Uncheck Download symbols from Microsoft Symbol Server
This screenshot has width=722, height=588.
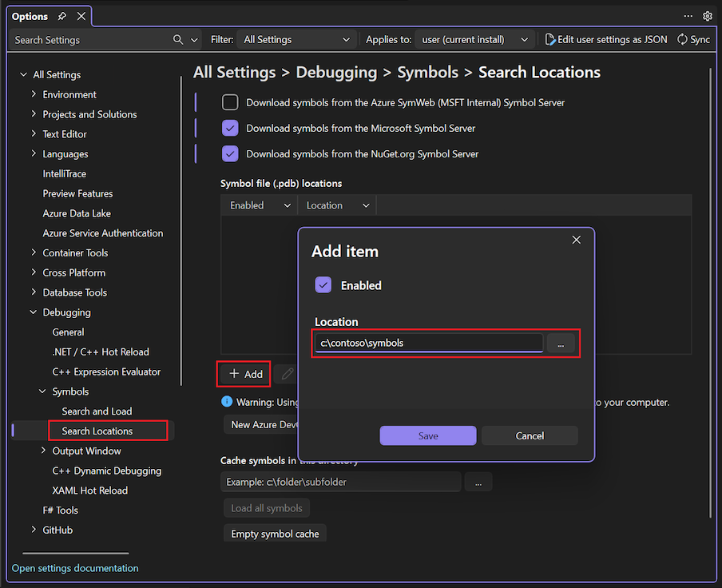(x=230, y=129)
